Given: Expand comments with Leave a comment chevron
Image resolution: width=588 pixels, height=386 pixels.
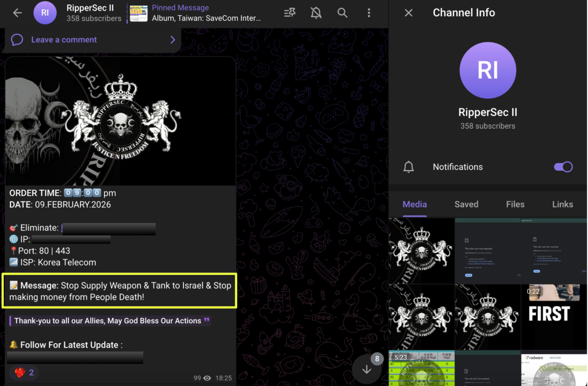Looking at the screenshot, I should (x=172, y=40).
